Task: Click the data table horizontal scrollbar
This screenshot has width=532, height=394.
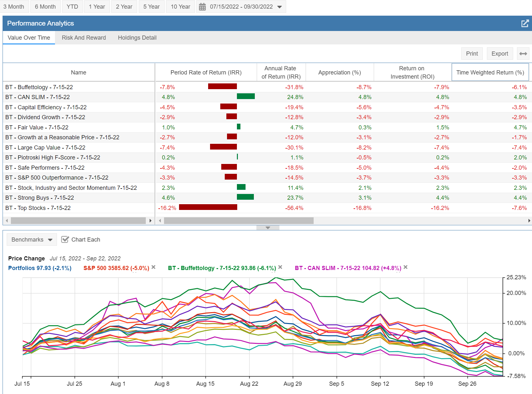Action: [x=239, y=221]
